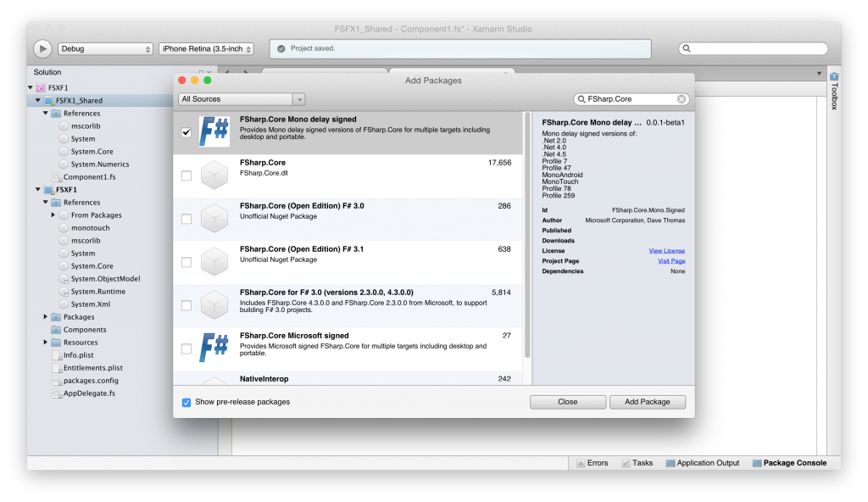Check FSharp.Core (Open Edition) F# 3.0
Image resolution: width=868 pixels, height=502 pixels.
click(x=186, y=219)
